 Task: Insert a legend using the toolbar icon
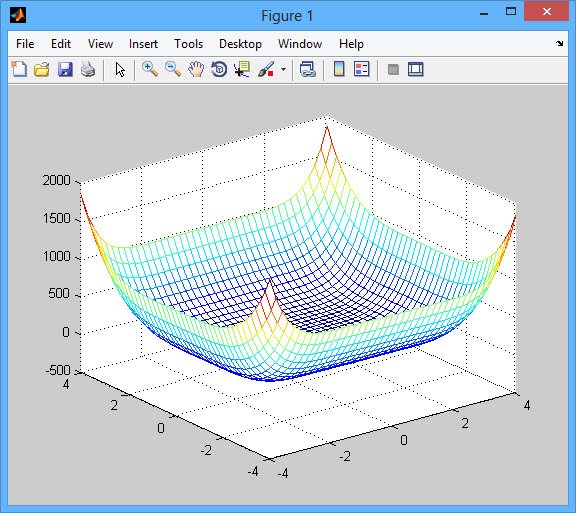pyautogui.click(x=362, y=69)
